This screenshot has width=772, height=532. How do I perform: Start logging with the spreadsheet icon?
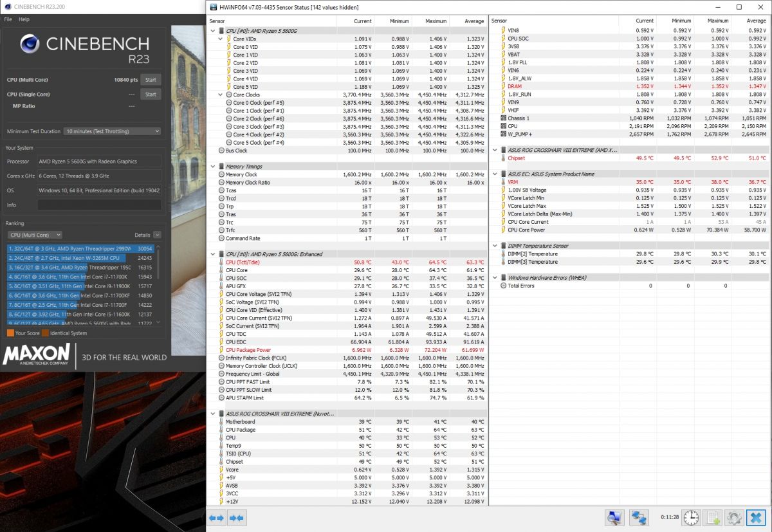713,517
